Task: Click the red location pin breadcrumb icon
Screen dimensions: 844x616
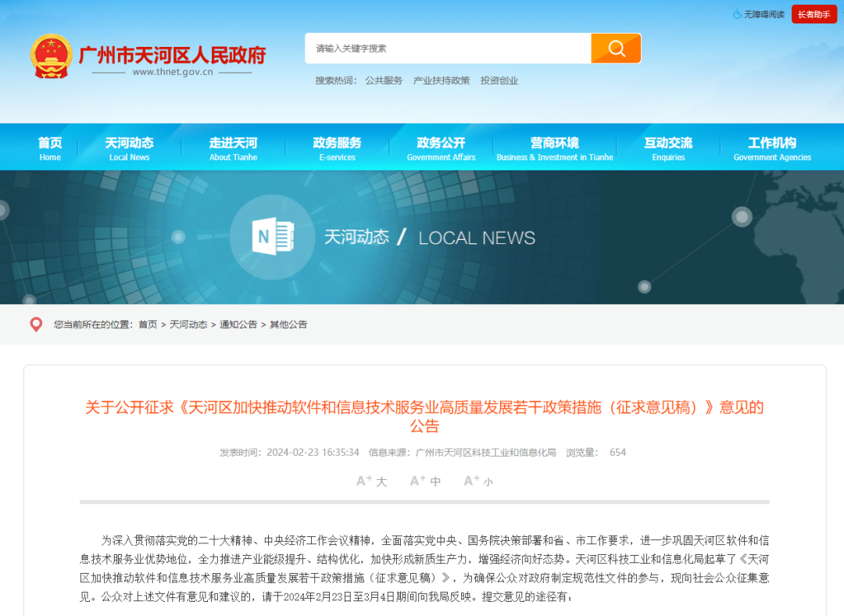Action: pos(35,324)
